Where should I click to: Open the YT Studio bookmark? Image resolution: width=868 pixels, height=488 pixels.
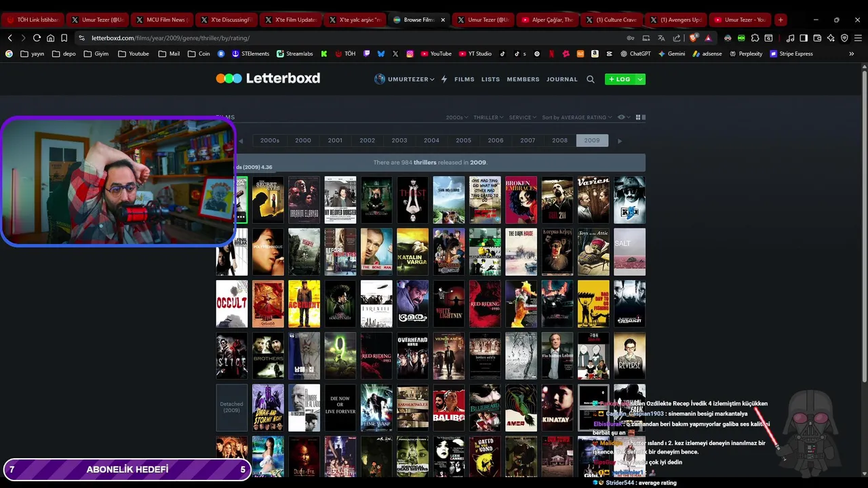[475, 54]
